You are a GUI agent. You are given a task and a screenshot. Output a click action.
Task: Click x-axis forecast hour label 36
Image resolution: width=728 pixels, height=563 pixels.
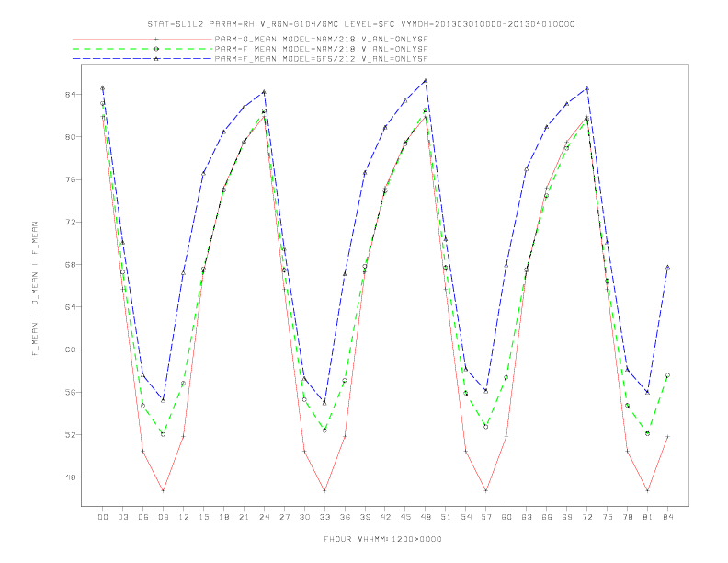coord(345,517)
